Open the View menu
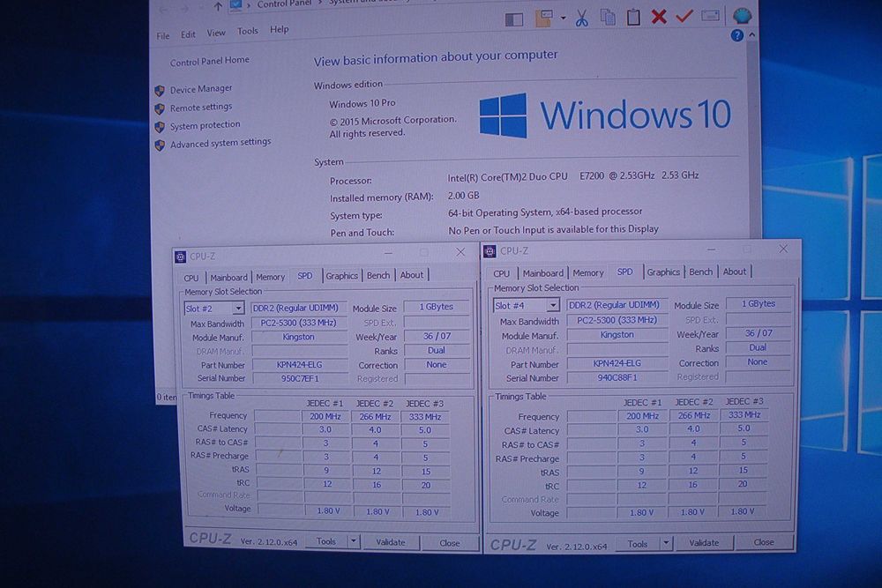The height and width of the screenshot is (588, 882). point(216,33)
